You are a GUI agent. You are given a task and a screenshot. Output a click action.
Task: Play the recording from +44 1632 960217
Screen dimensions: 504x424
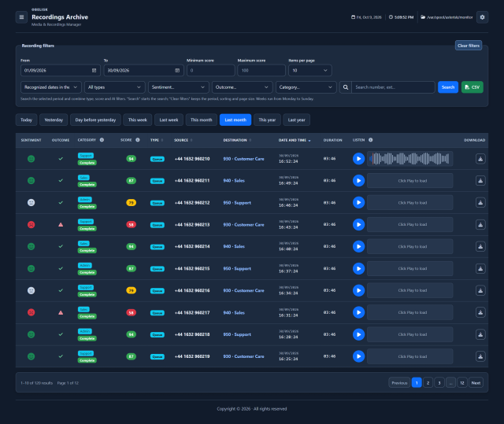359,312
